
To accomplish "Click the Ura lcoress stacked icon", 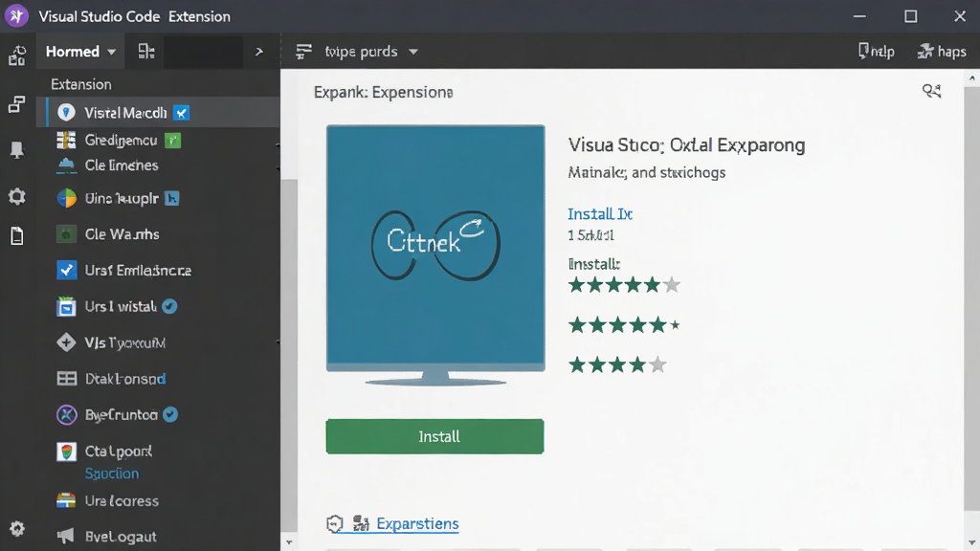I will click(66, 501).
